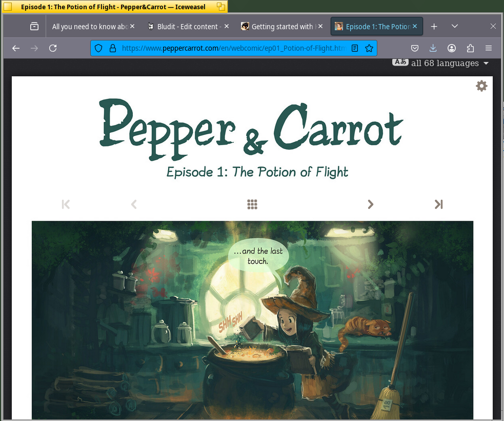Open the extensions puzzle icon
The height and width of the screenshot is (421, 504).
click(x=470, y=48)
